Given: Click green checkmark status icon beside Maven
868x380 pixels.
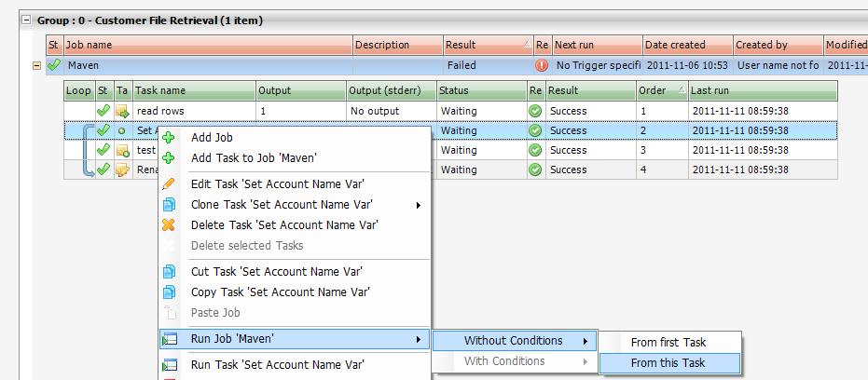Looking at the screenshot, I should (54, 65).
